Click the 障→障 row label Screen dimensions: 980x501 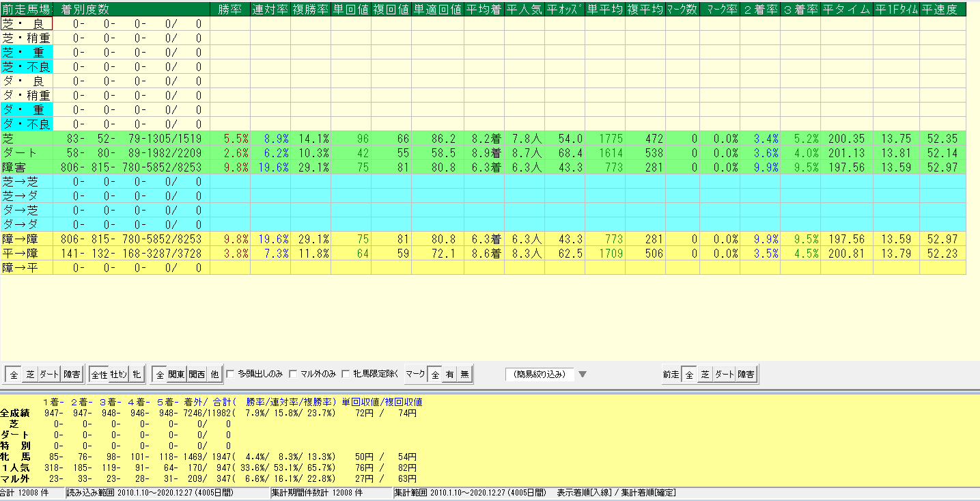tap(27, 239)
